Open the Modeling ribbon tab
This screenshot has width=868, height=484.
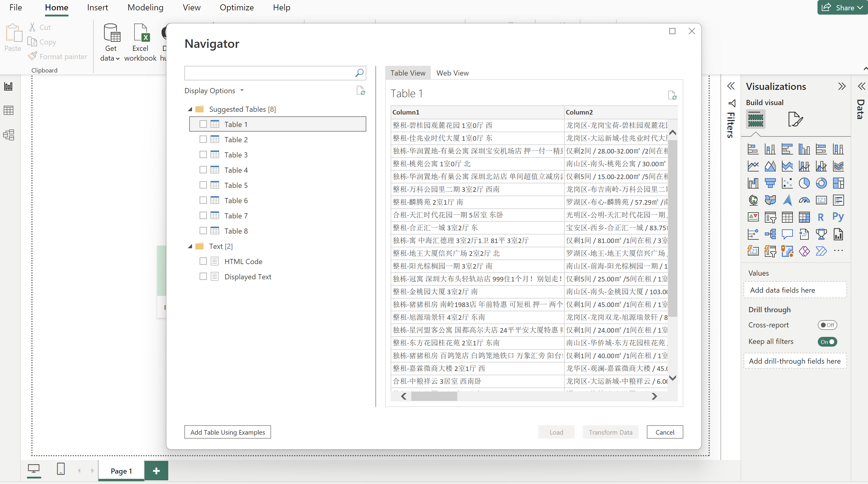(x=145, y=7)
